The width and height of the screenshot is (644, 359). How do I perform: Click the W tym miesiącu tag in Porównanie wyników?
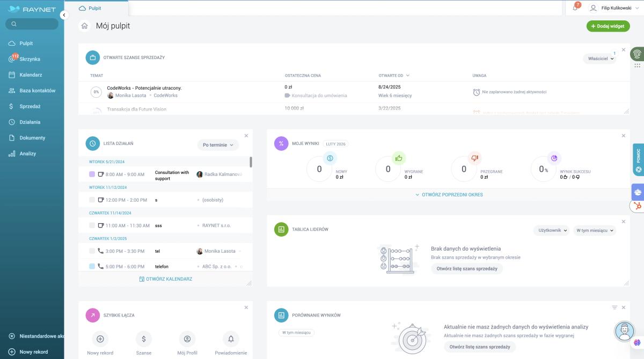click(x=296, y=332)
